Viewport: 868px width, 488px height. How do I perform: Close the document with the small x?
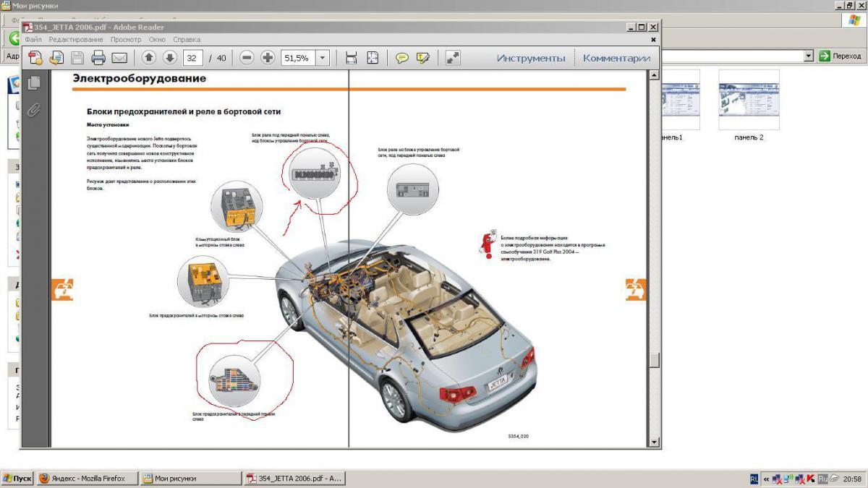click(653, 40)
